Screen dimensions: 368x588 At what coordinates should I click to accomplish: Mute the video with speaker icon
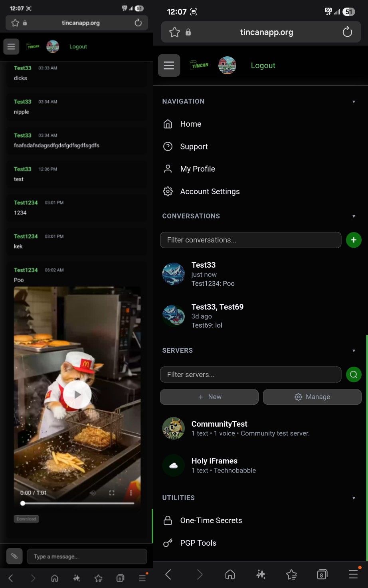click(x=93, y=493)
